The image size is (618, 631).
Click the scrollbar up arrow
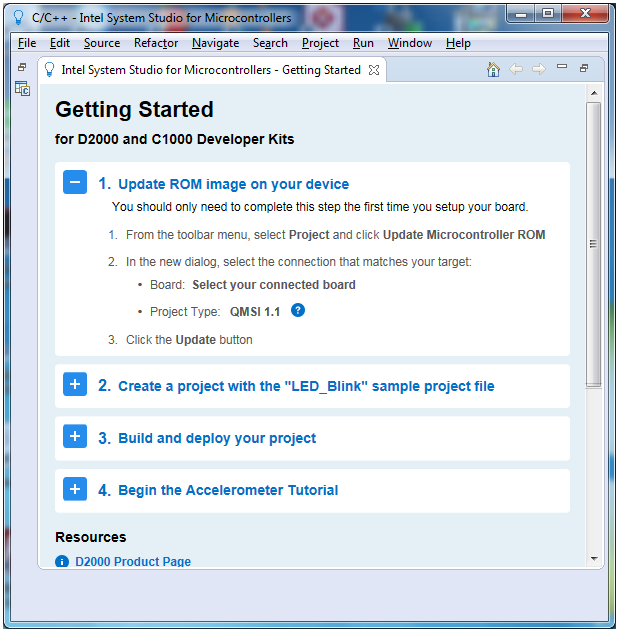594,93
